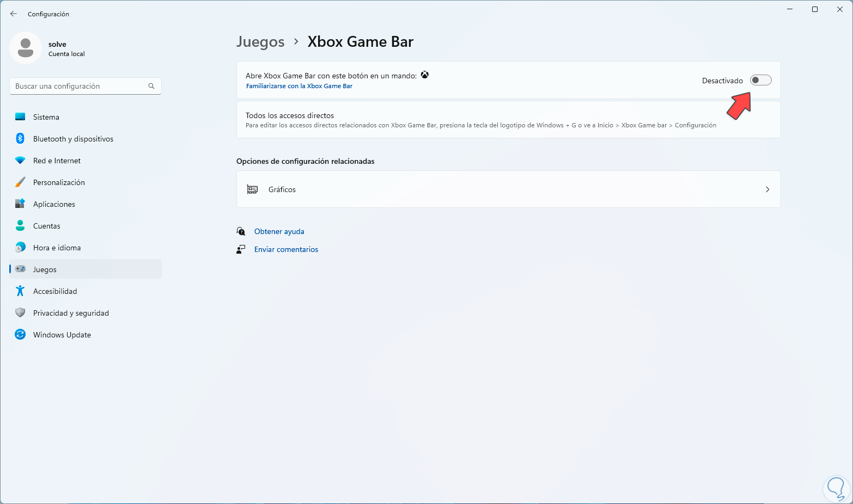This screenshot has width=853, height=504.
Task: Click the solve account name
Action: (x=57, y=44)
